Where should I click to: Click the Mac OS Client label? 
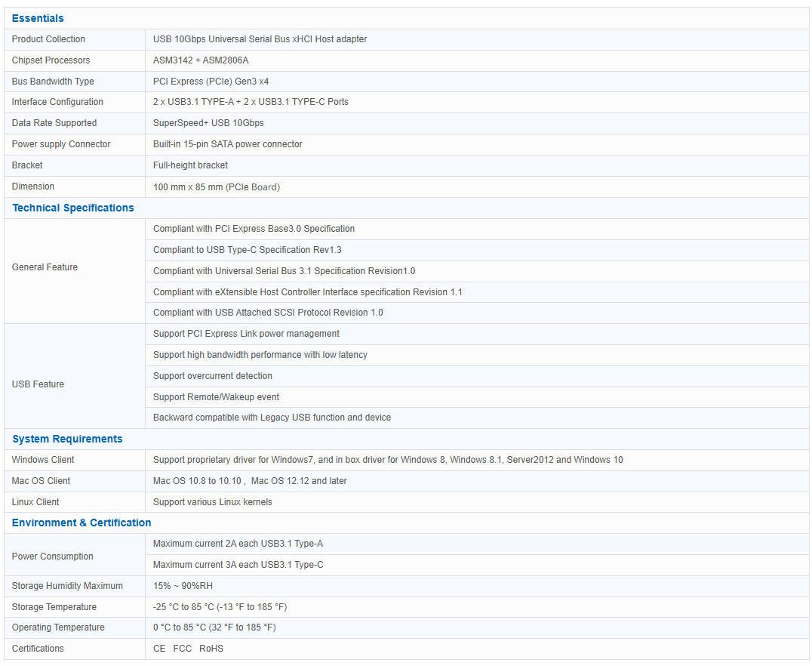tap(41, 481)
